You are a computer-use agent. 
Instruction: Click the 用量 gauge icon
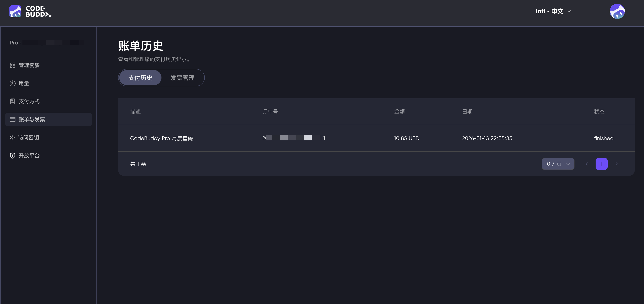click(12, 83)
